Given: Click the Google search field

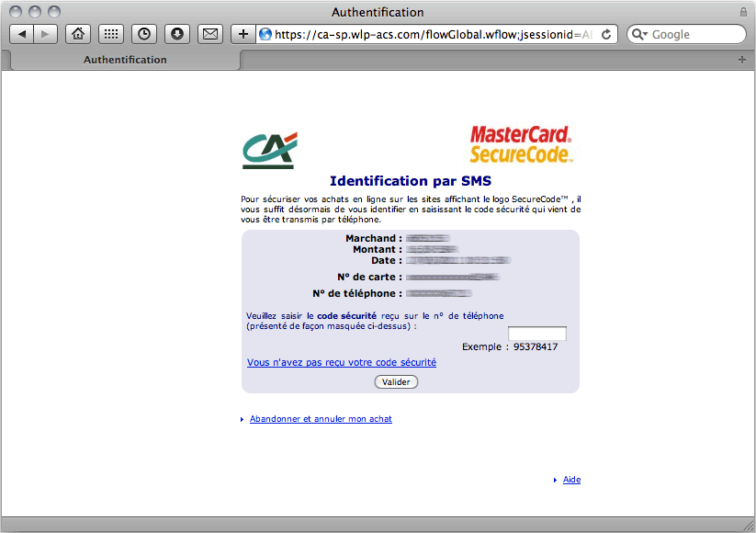Looking at the screenshot, I should [x=686, y=34].
